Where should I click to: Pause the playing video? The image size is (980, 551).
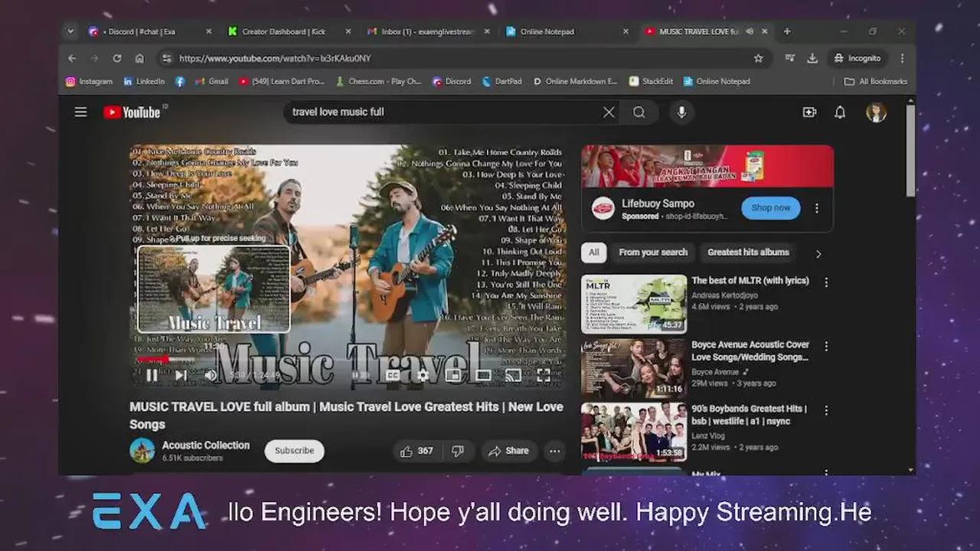coord(152,375)
